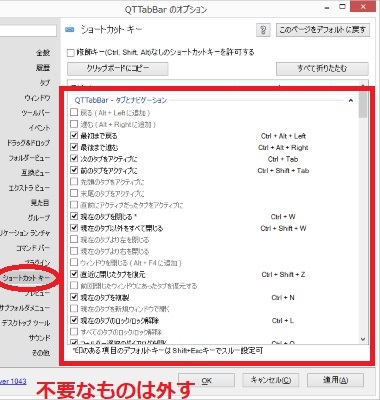
Task: Open the ウィンドウ settings category
Action: [x=37, y=98]
